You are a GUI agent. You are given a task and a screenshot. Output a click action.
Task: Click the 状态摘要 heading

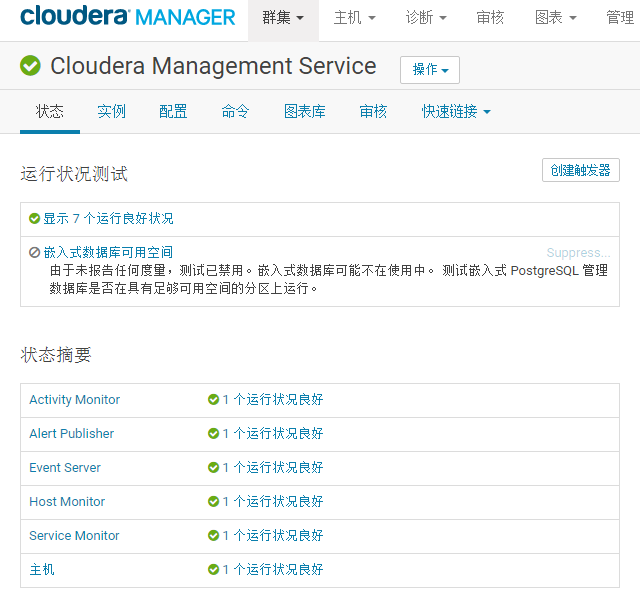[56, 354]
